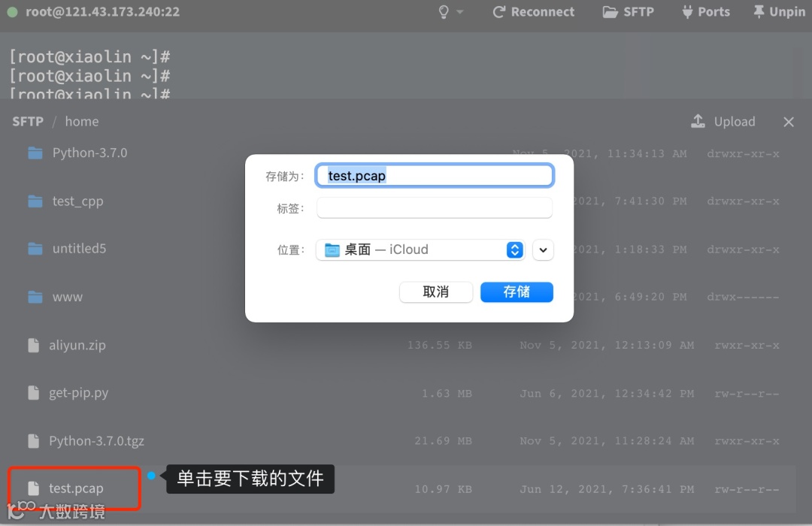Click the 存储 save button
This screenshot has width=812, height=526.
517,292
